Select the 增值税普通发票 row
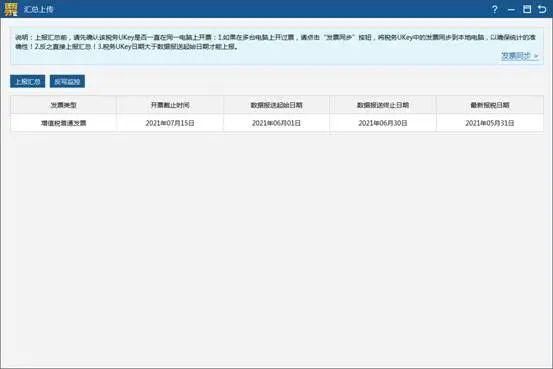 [277, 123]
